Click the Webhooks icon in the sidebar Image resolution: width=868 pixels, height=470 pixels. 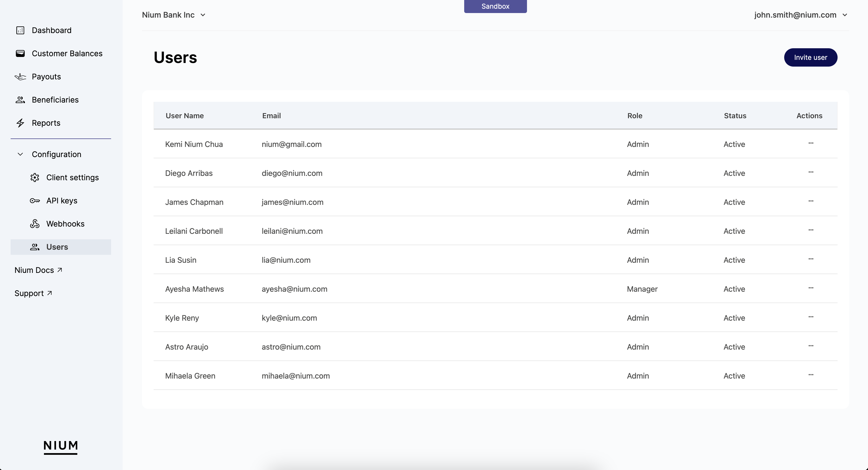click(x=35, y=224)
